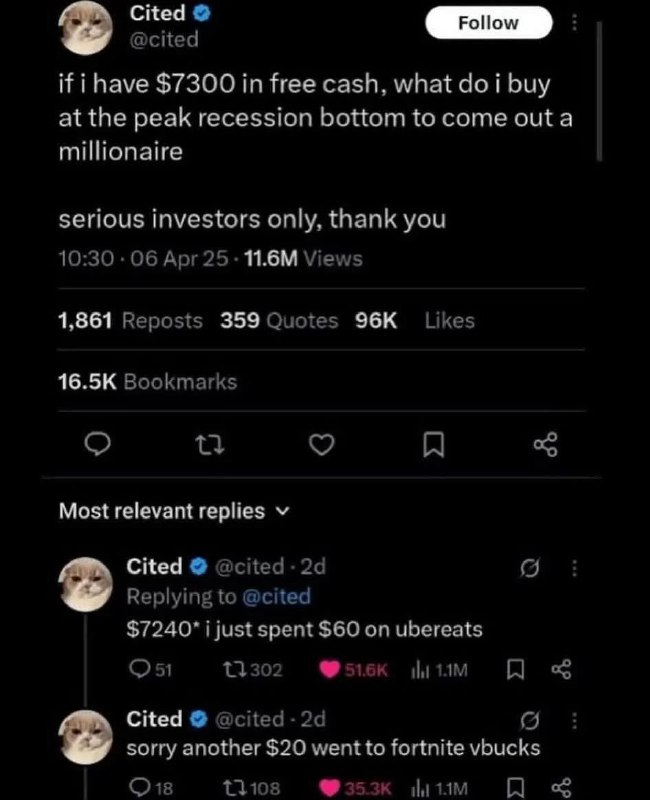The image size is (650, 800).
Task: View the 359 Quotes list
Action: [x=279, y=320]
